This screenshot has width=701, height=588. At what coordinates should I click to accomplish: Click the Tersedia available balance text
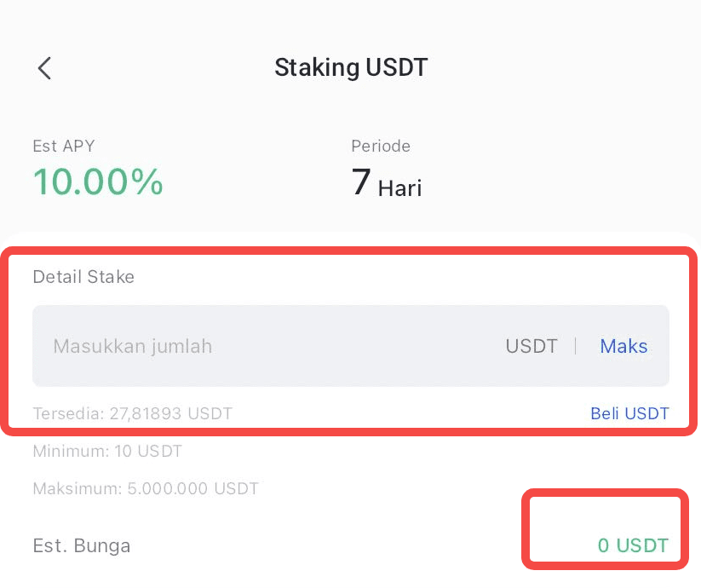[x=132, y=413]
